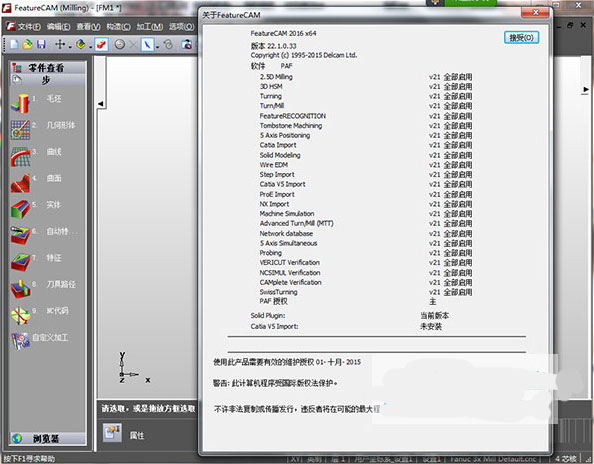Click the 'Network database' module row
594x464 pixels.
(x=366, y=233)
